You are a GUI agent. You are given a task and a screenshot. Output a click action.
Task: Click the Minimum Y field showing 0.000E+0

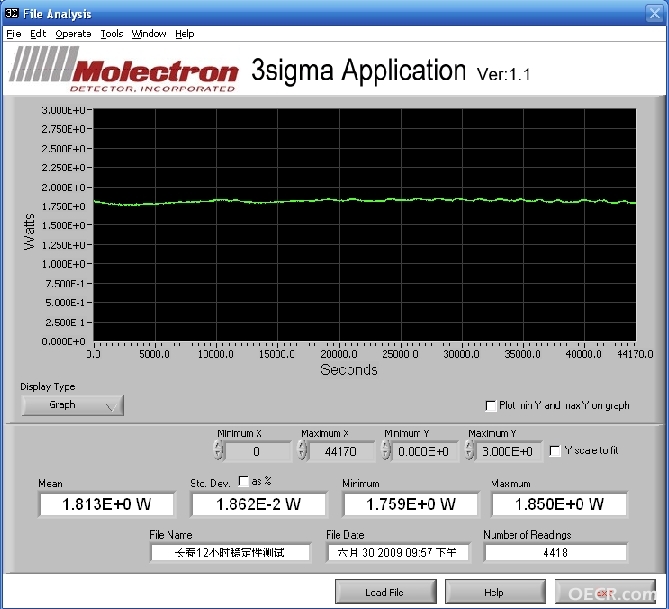pos(425,452)
